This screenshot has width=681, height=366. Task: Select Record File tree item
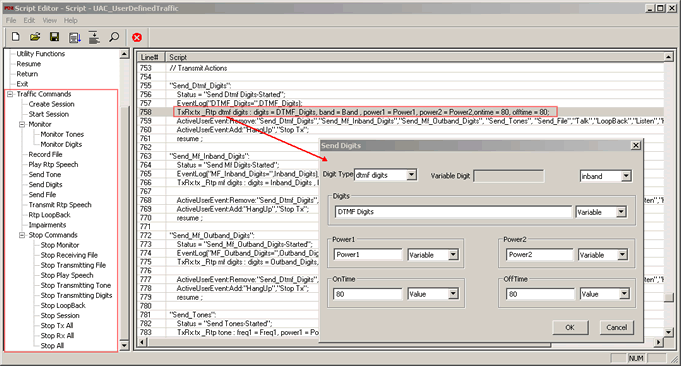pos(45,155)
